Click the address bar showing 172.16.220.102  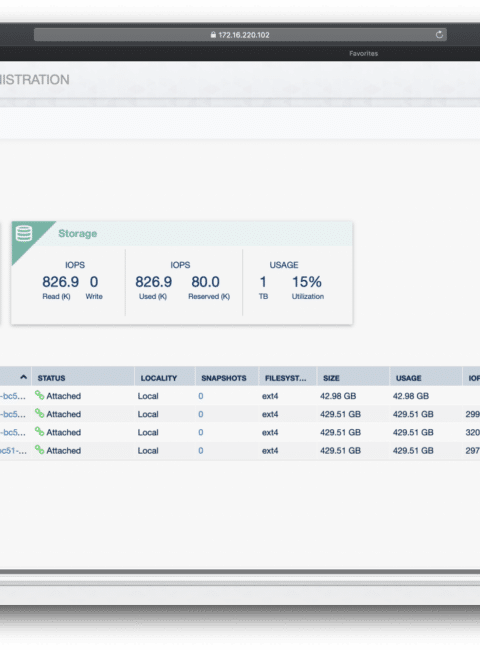pos(240,35)
